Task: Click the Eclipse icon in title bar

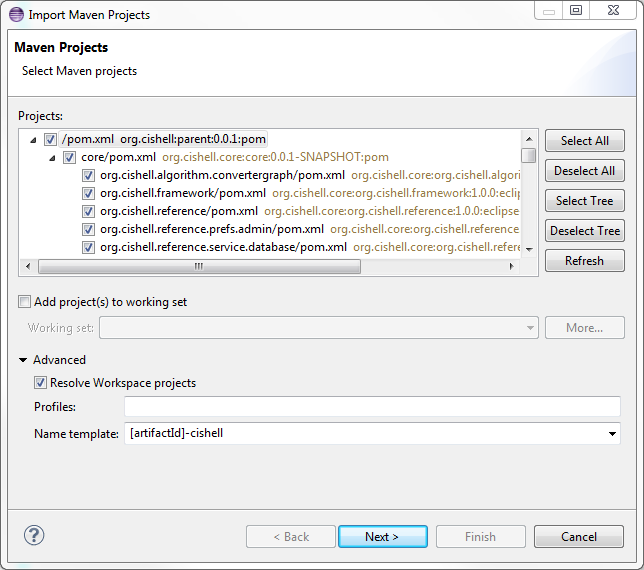Action: tap(16, 14)
